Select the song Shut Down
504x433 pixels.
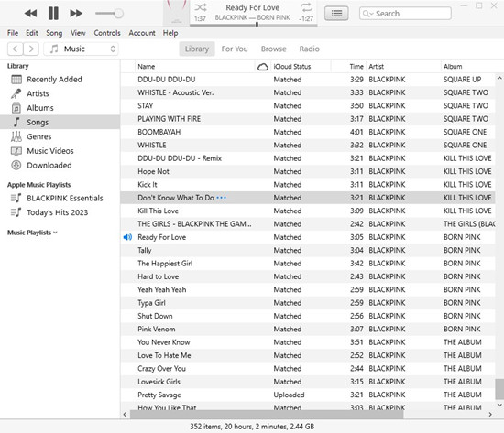pyautogui.click(x=308, y=316)
